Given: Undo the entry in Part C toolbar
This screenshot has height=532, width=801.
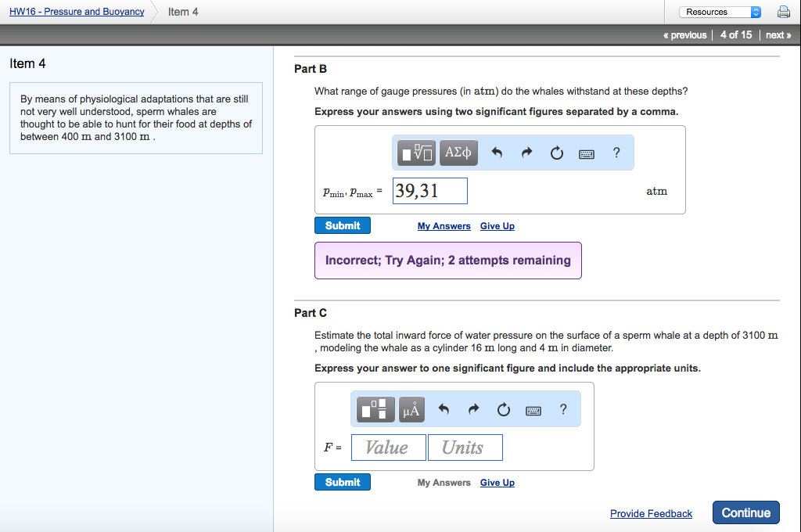Looking at the screenshot, I should pos(444,409).
